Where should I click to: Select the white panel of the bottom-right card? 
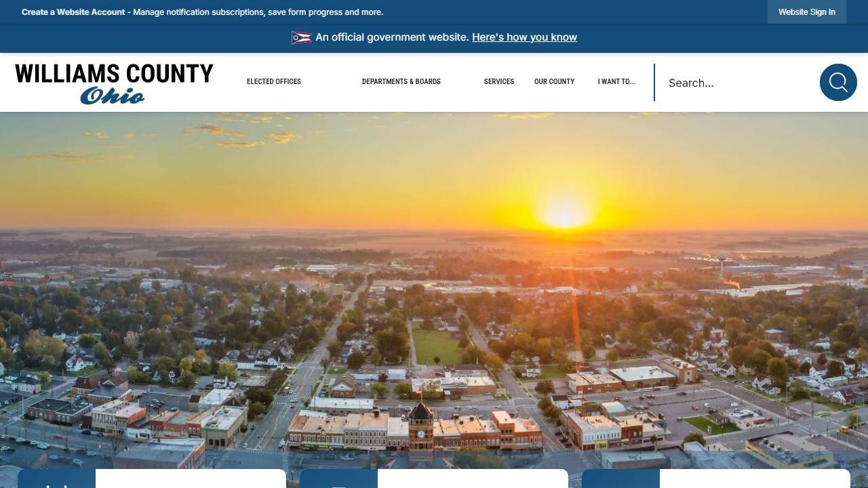[x=755, y=480]
